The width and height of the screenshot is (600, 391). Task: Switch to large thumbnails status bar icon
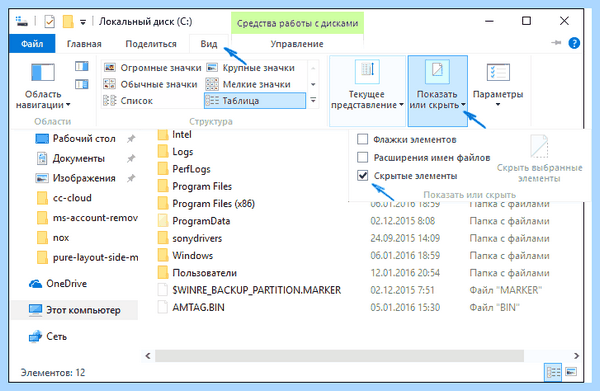point(571,372)
